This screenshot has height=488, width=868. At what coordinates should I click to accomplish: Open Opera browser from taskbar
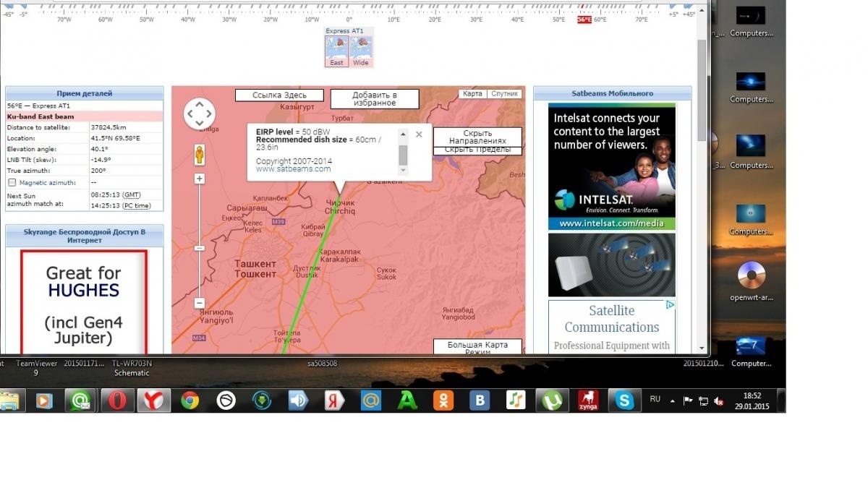click(x=117, y=400)
